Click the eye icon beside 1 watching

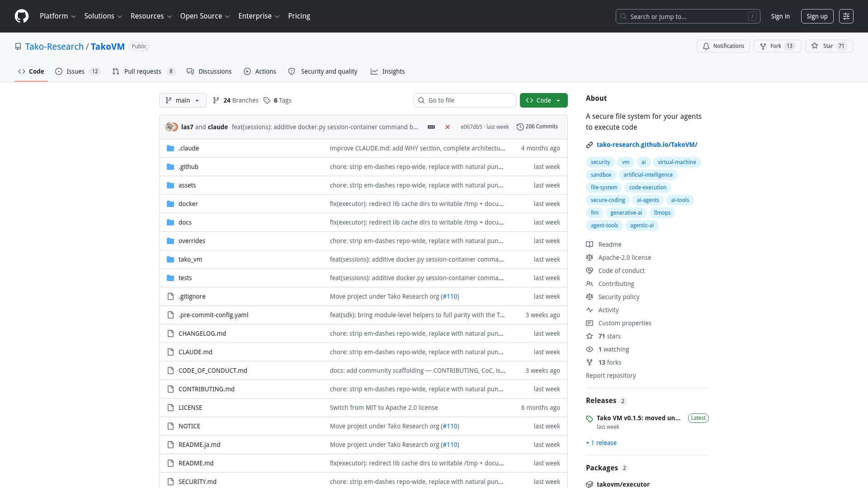click(590, 349)
